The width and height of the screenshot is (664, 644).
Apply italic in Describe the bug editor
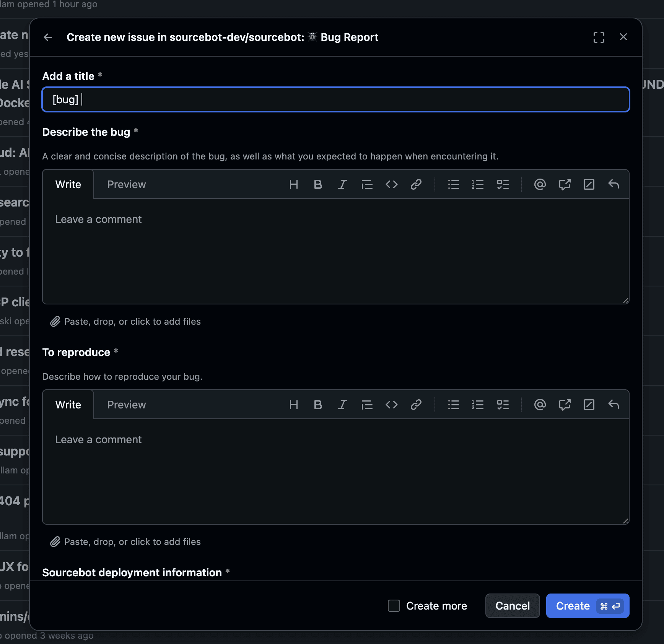tap(342, 184)
